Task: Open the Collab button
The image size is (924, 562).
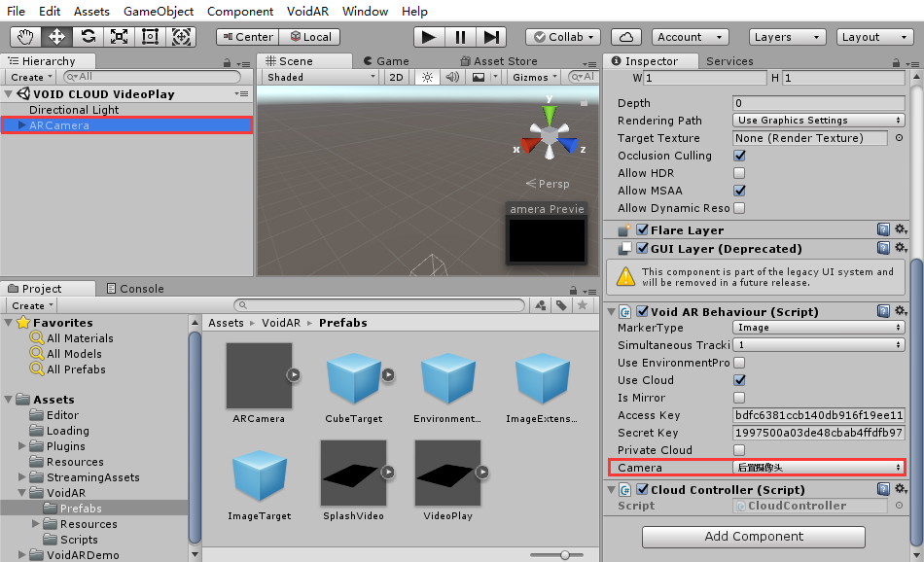Action: [562, 37]
